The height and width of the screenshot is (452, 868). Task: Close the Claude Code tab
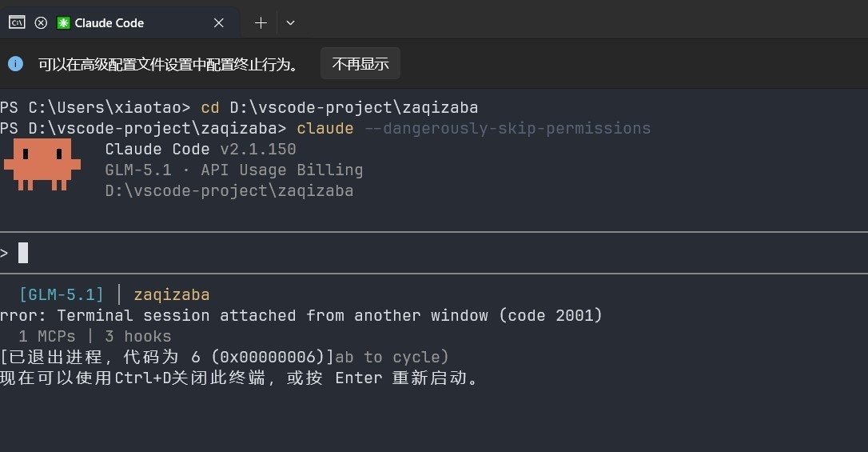[x=219, y=22]
